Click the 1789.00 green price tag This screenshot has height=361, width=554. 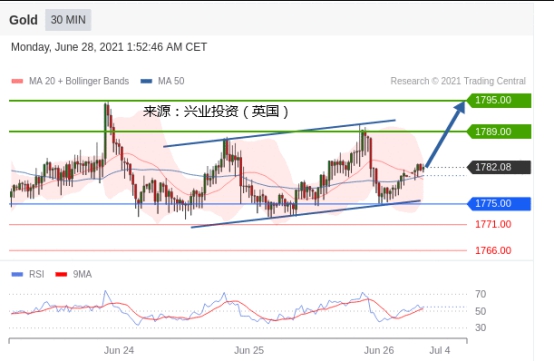(x=499, y=132)
